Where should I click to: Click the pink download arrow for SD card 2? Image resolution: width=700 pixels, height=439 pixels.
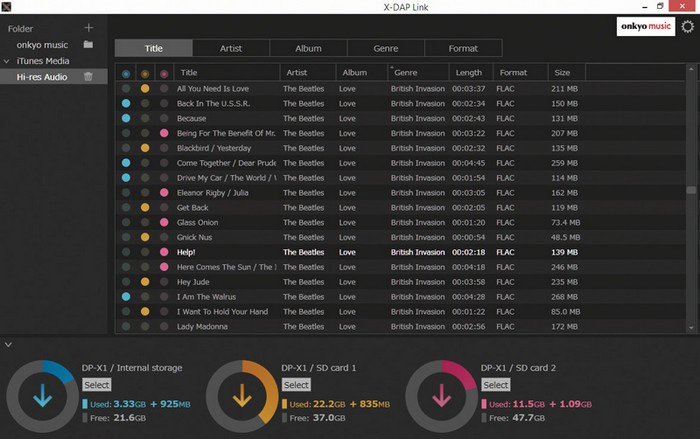tap(442, 395)
